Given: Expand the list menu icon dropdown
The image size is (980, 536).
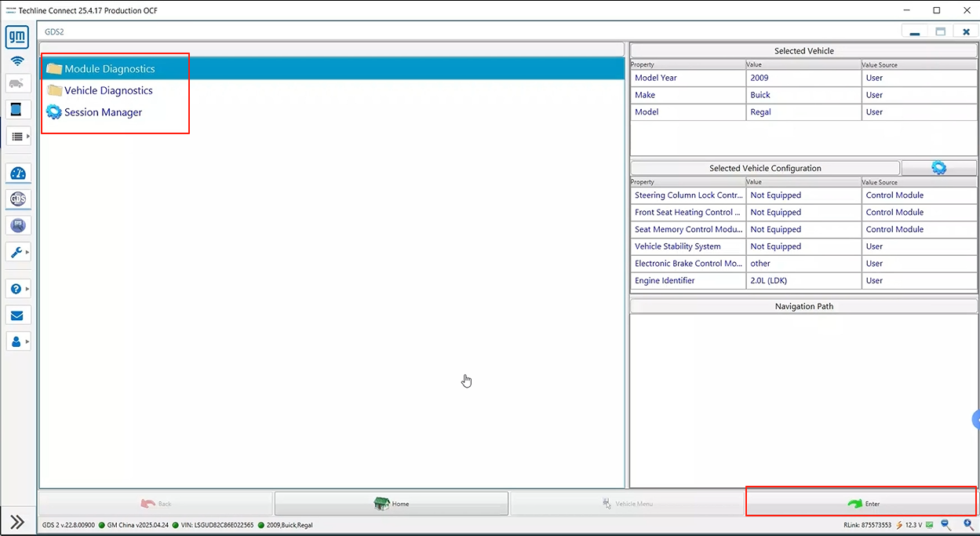Looking at the screenshot, I should [27, 137].
